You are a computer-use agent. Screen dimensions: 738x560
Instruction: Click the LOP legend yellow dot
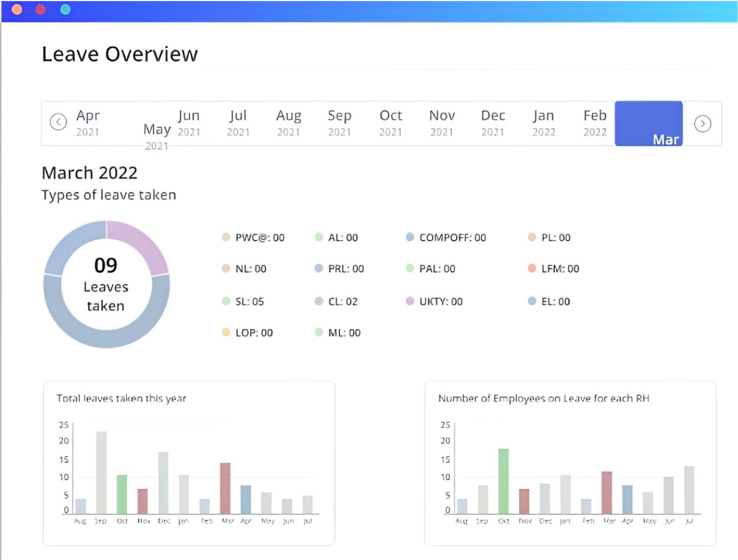pyautogui.click(x=226, y=332)
